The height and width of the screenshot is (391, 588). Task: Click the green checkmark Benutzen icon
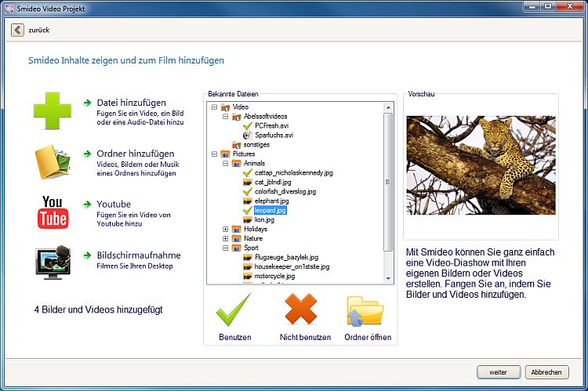tap(234, 310)
